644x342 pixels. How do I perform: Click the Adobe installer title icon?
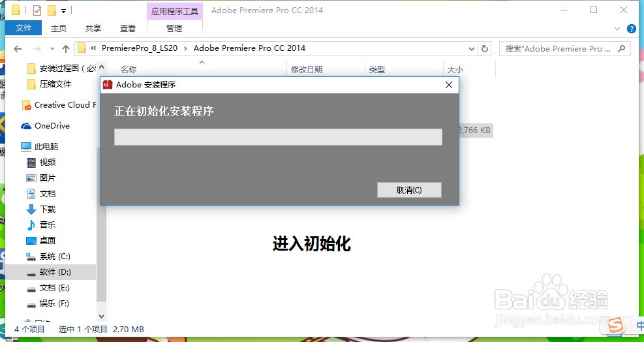108,85
